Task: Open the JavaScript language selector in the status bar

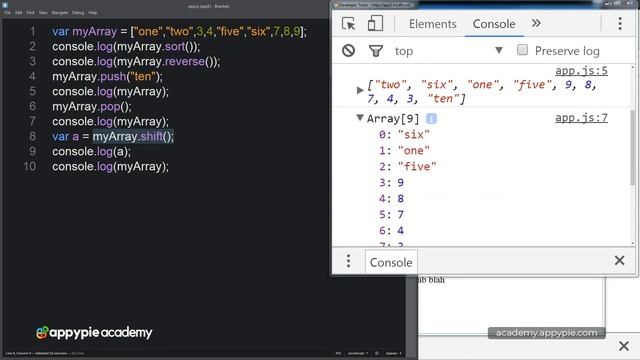Action: pyautogui.click(x=358, y=353)
